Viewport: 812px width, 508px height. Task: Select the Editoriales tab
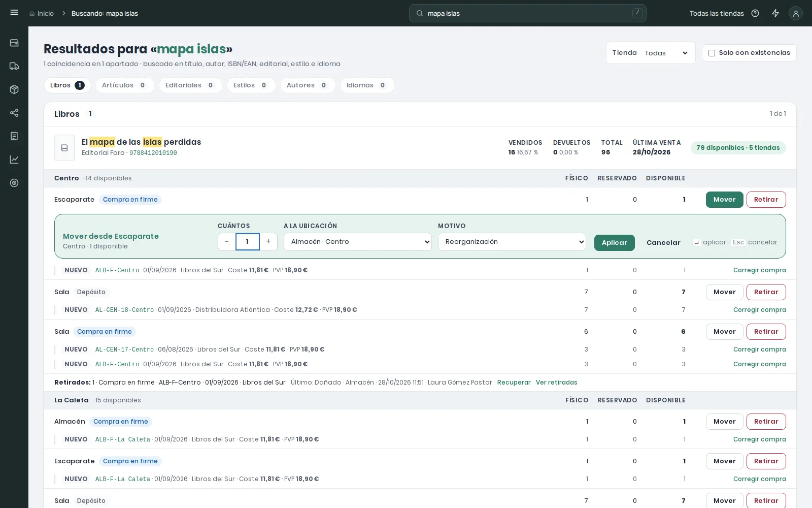pyautogui.click(x=191, y=85)
